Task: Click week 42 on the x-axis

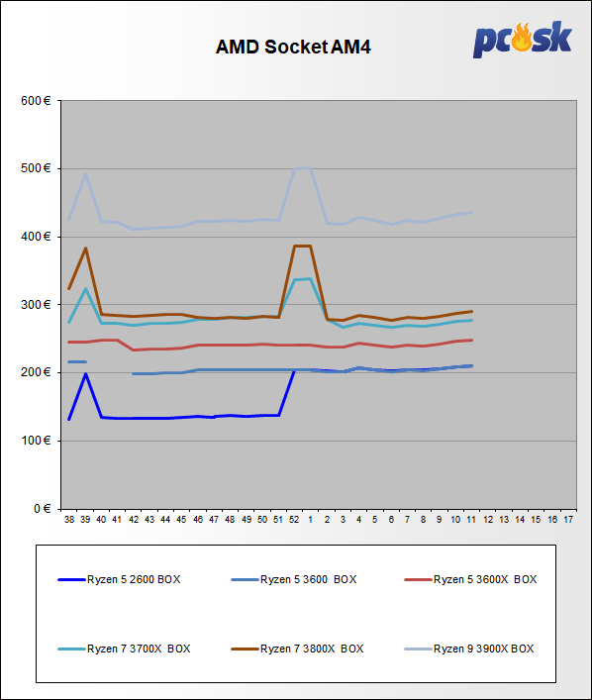Action: 134,520
